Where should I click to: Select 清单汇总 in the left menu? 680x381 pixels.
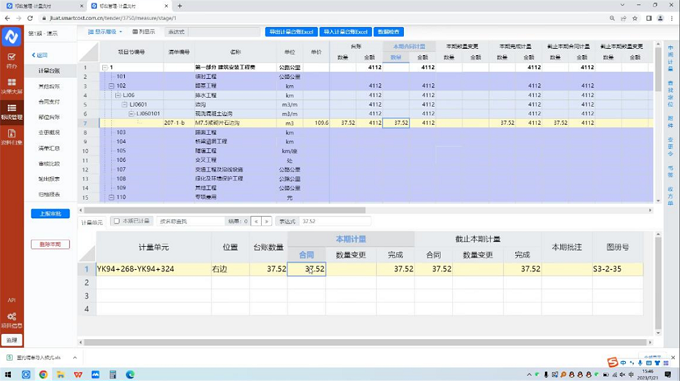click(x=49, y=148)
